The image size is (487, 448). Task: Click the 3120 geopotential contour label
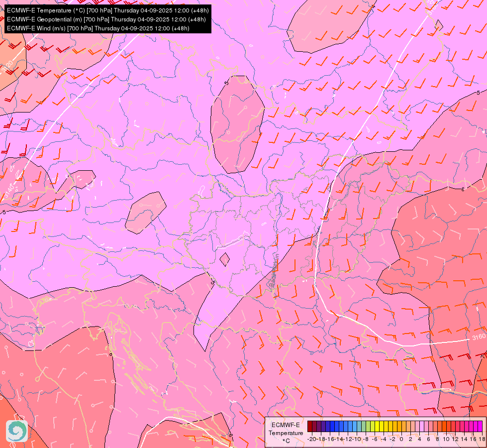click(7, 67)
